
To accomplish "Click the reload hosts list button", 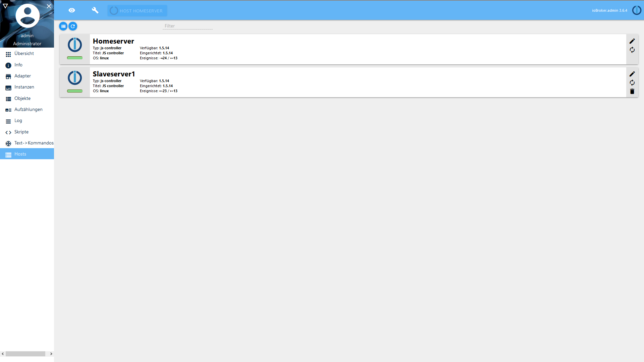I will click(73, 26).
